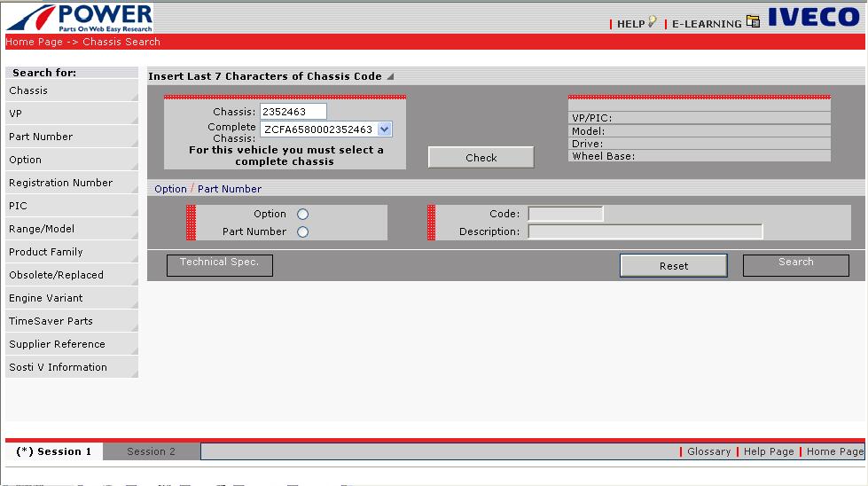
Task: Click 'you must select a complete chassis' message
Action: coord(286,155)
